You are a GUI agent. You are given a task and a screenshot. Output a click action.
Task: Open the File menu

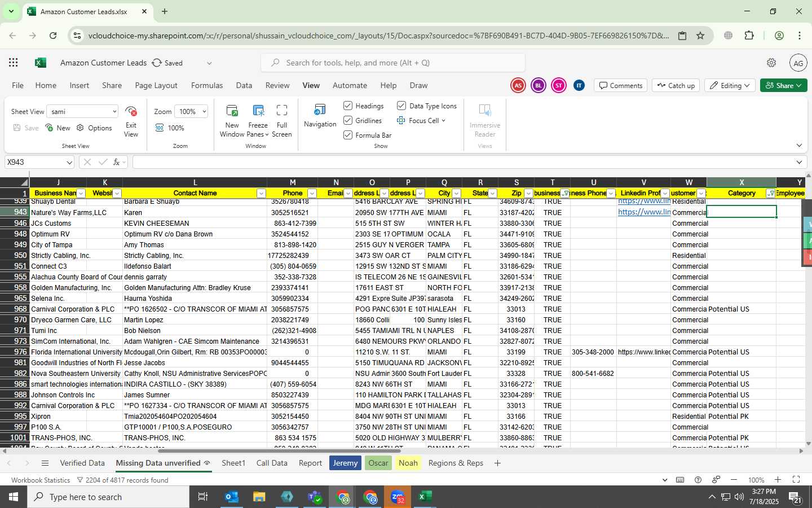[18, 85]
